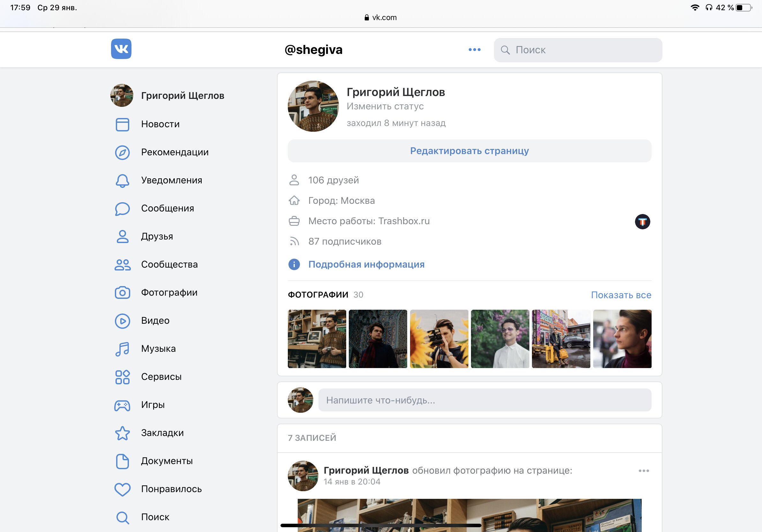The height and width of the screenshot is (532, 762).
Task: Open three-dots menu next to @shegiva
Action: (474, 50)
